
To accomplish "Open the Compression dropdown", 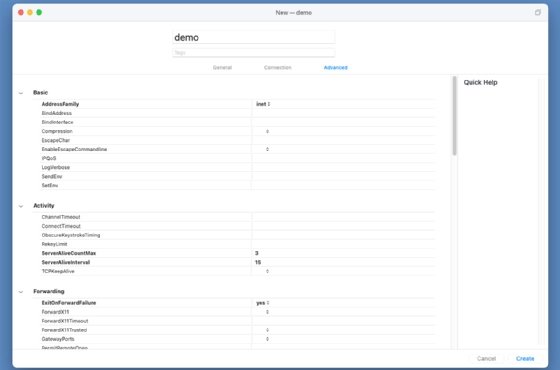I will [267, 131].
